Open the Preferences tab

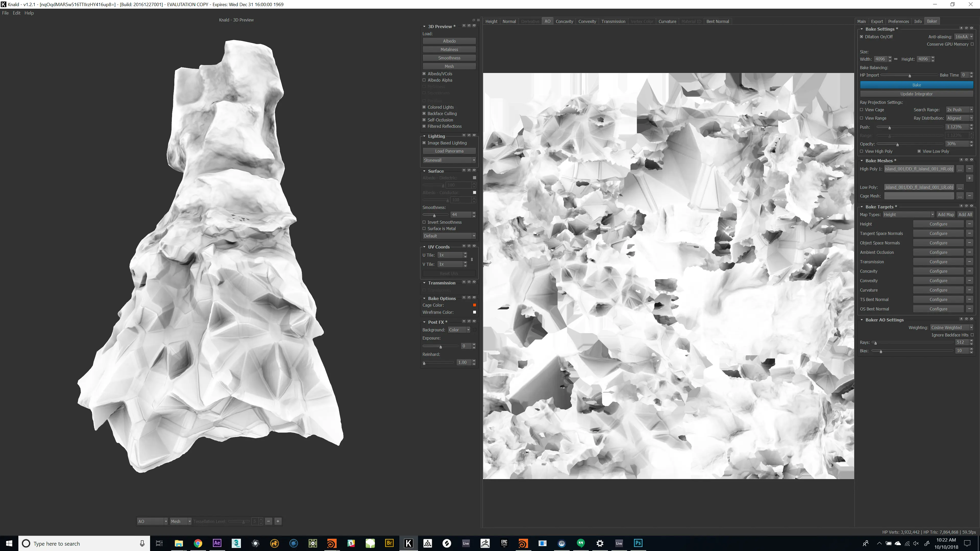click(x=899, y=21)
